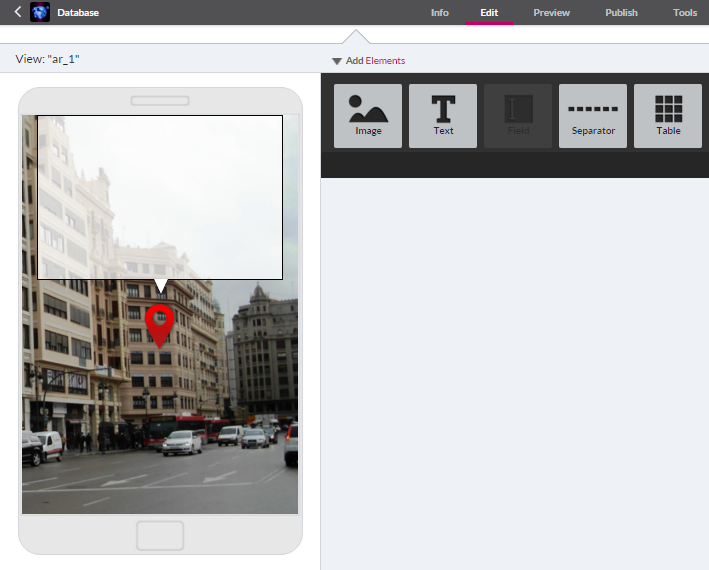The height and width of the screenshot is (570, 709).
Task: Switch to the Edit tab
Action: coord(489,13)
